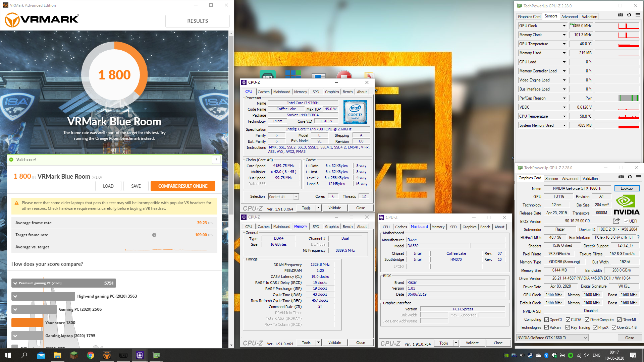The height and width of the screenshot is (362, 644).
Task: Click Intel Core i7 logo in CPU-Z
Action: pos(355,112)
